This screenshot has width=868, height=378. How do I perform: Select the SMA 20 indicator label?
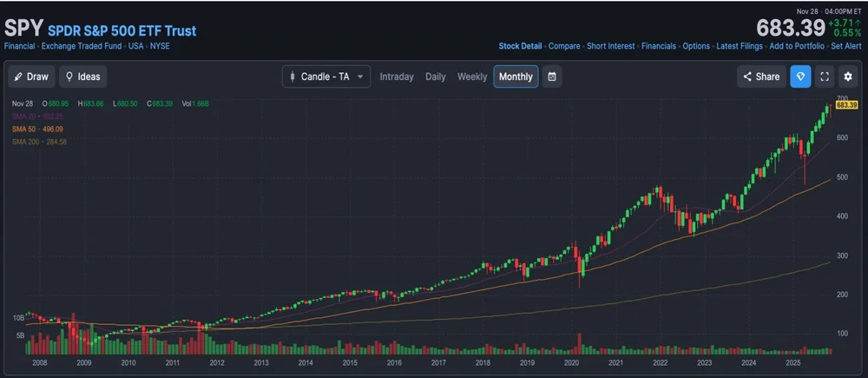click(x=36, y=116)
